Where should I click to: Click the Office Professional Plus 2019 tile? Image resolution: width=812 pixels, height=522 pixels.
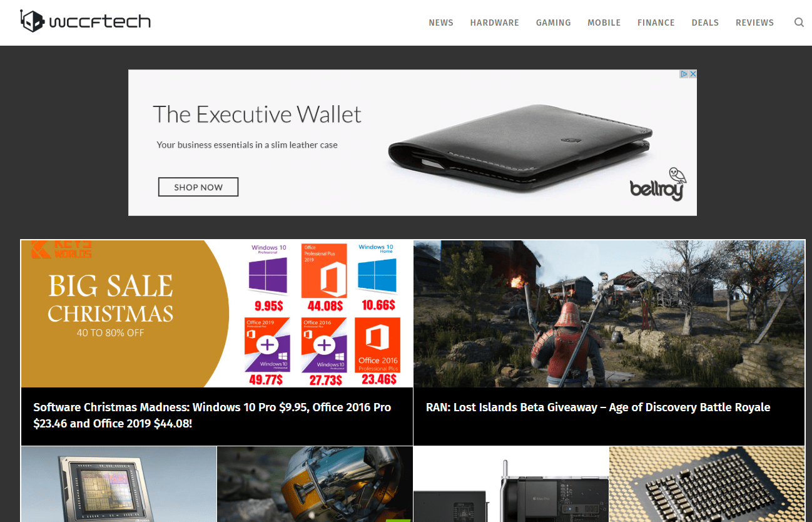pos(323,271)
